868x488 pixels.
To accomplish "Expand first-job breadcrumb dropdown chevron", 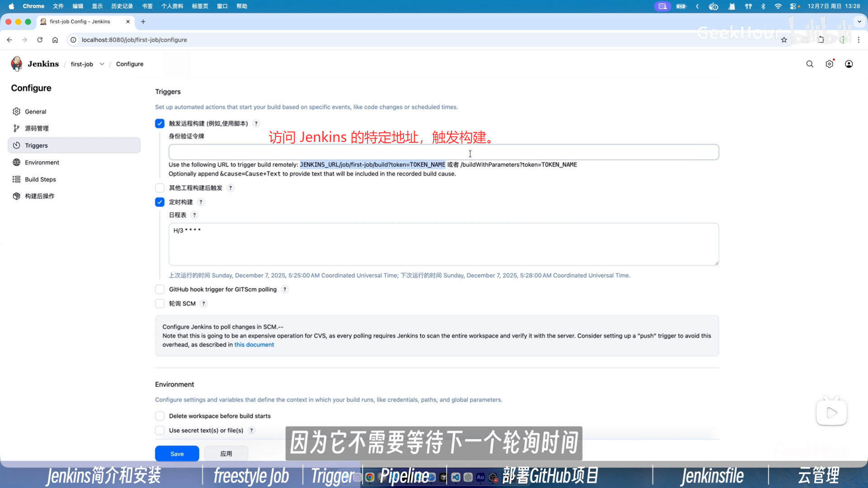I will point(102,64).
